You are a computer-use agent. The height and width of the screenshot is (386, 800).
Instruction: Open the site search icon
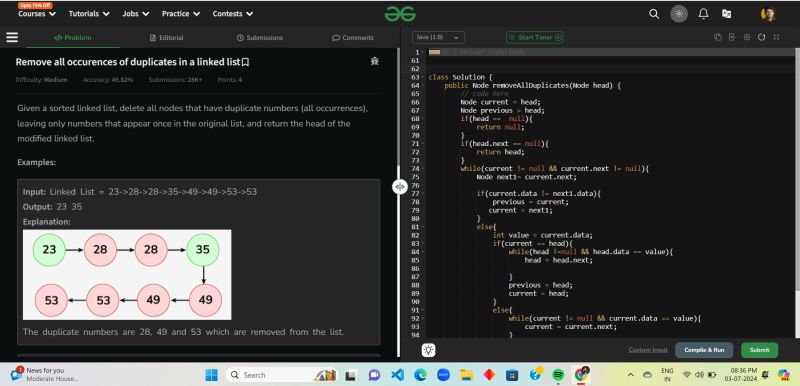654,14
